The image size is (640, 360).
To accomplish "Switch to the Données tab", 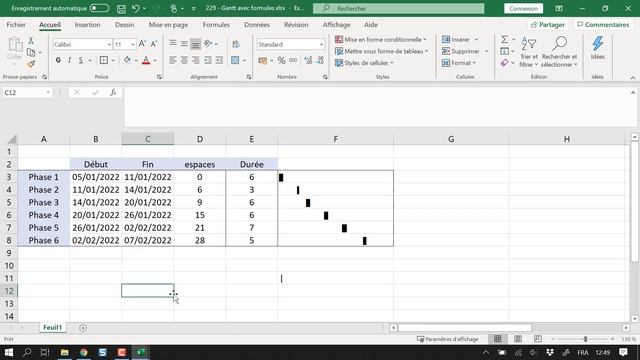I will pyautogui.click(x=257, y=24).
